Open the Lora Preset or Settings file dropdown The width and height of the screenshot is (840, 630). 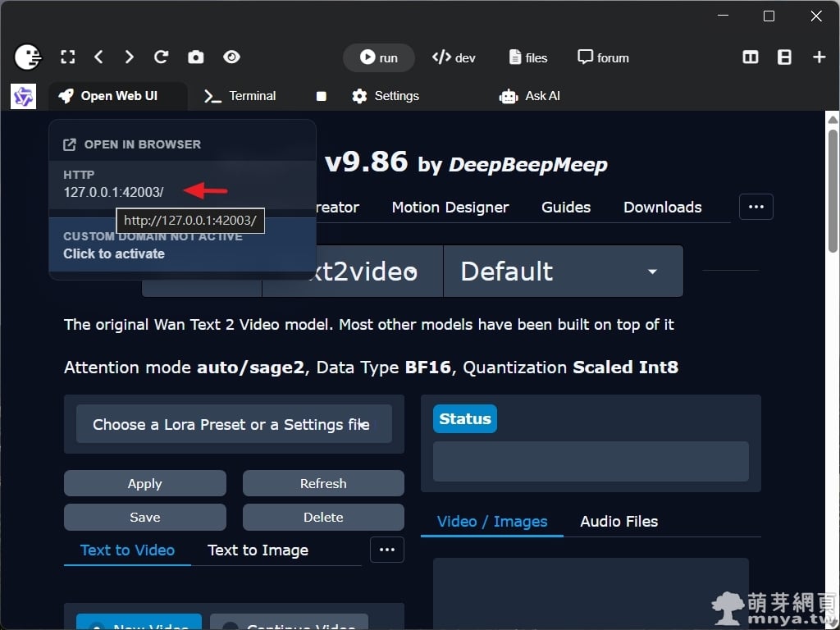pos(234,424)
